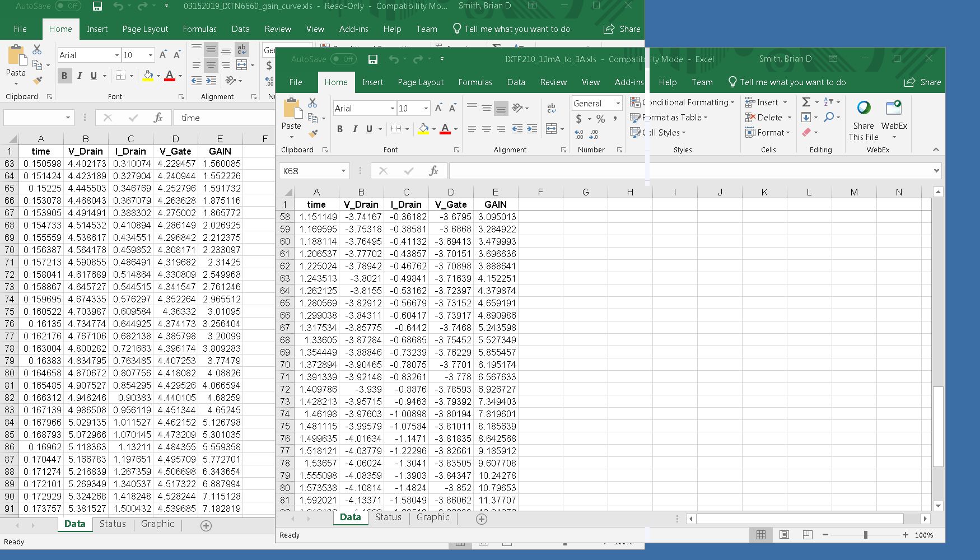This screenshot has width=980, height=560.
Task: Open font size dropdown in IXTP210 window
Action: (x=426, y=109)
